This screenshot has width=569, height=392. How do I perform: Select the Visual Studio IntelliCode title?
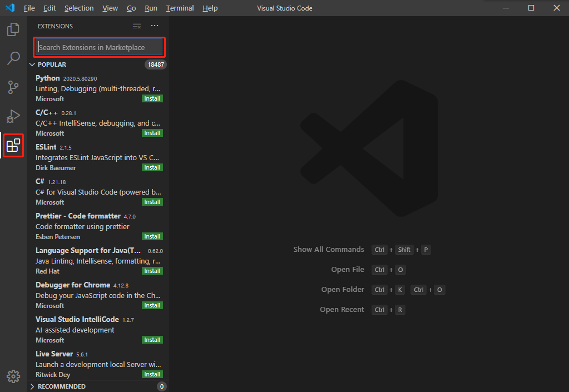point(77,320)
